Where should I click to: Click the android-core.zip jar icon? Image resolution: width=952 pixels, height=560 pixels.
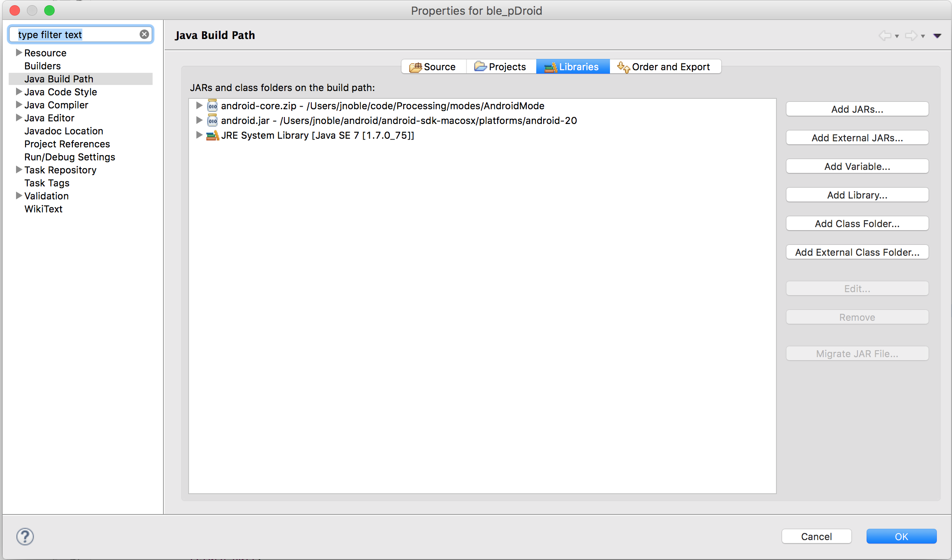click(x=212, y=106)
